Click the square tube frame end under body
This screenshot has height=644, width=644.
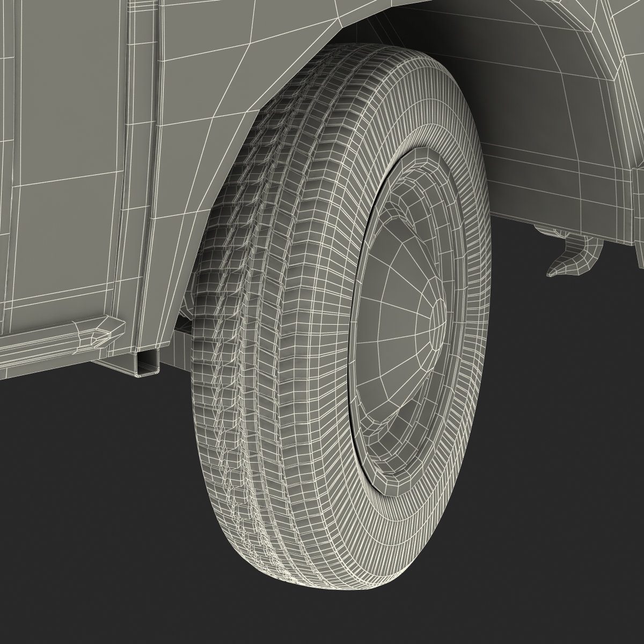pyautogui.click(x=148, y=364)
